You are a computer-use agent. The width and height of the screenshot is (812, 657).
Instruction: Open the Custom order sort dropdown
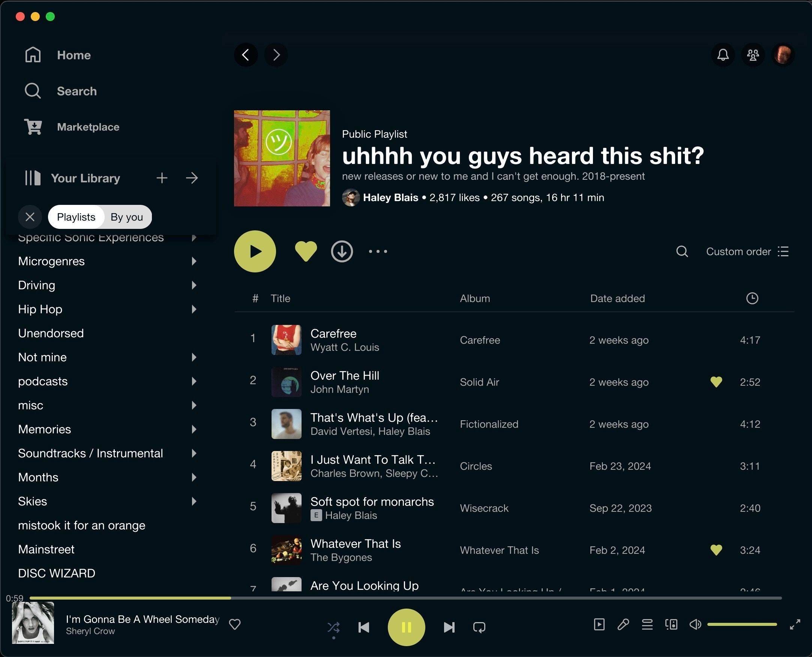pos(747,251)
